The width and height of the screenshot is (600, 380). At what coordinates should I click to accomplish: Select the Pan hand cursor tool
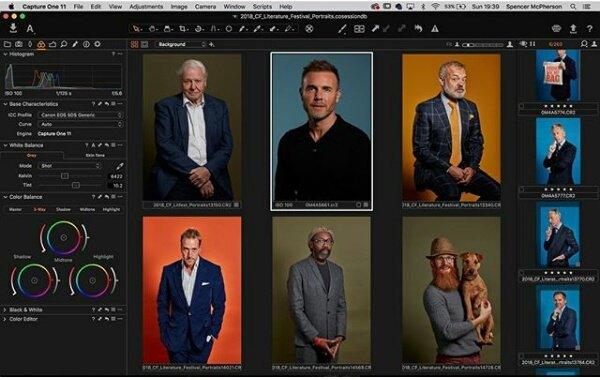(153, 29)
